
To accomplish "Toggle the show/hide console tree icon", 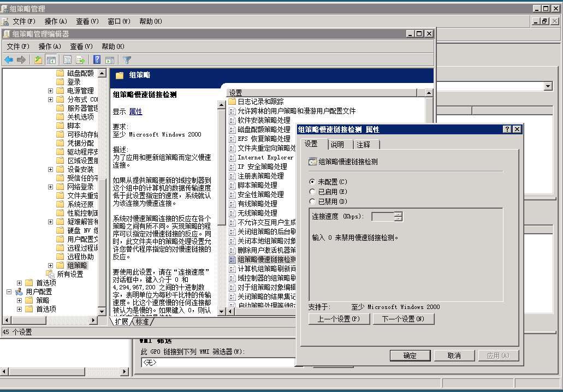I will coord(51,60).
